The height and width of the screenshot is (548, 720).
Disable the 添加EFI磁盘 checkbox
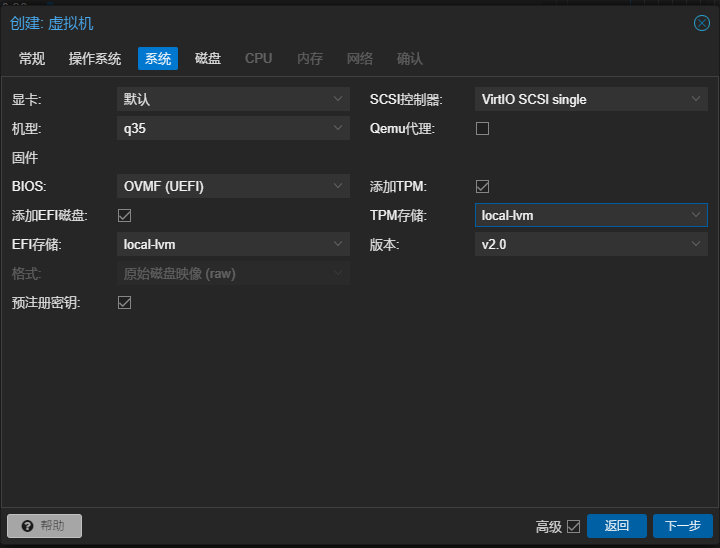click(125, 215)
